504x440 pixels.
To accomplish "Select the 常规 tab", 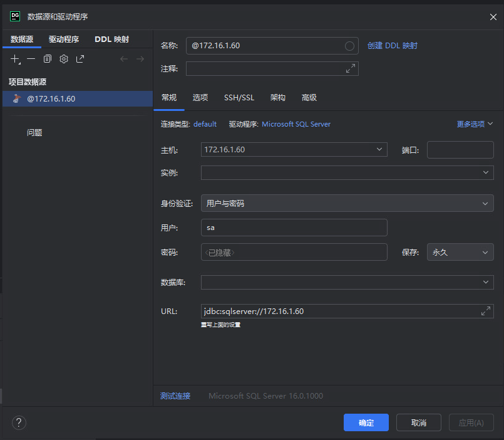I will pos(169,98).
